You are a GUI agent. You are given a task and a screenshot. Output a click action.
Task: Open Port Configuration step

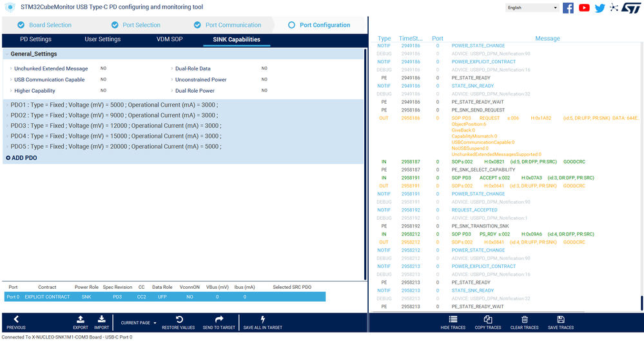[319, 25]
